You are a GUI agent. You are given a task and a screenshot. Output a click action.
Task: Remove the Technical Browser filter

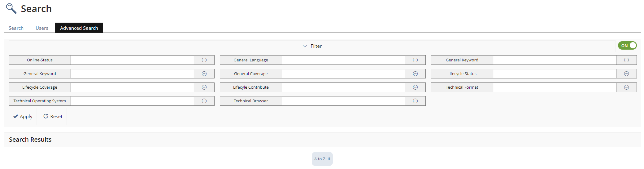pos(415,101)
